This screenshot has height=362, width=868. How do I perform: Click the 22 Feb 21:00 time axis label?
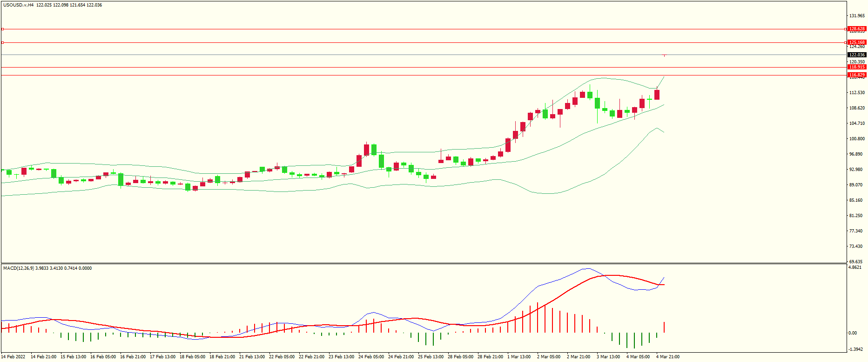[311, 357]
